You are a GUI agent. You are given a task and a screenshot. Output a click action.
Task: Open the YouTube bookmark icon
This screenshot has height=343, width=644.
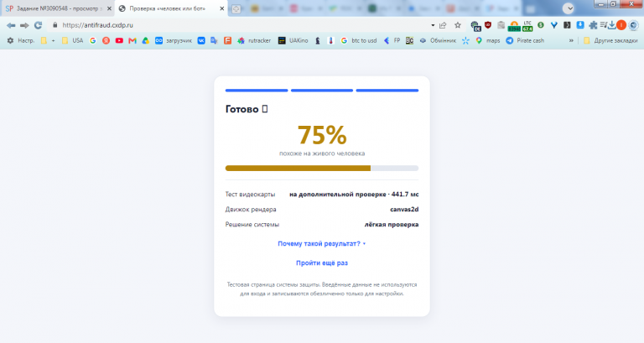click(119, 40)
